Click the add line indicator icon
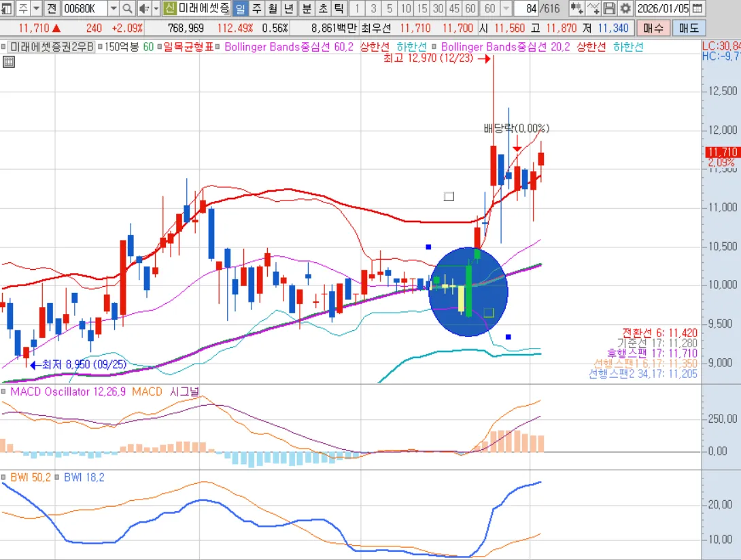Image resolution: width=741 pixels, height=560 pixels. (x=593, y=9)
